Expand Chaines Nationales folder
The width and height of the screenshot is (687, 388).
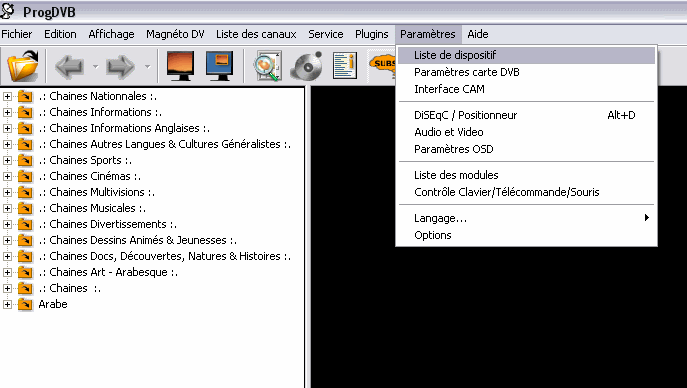(7, 96)
